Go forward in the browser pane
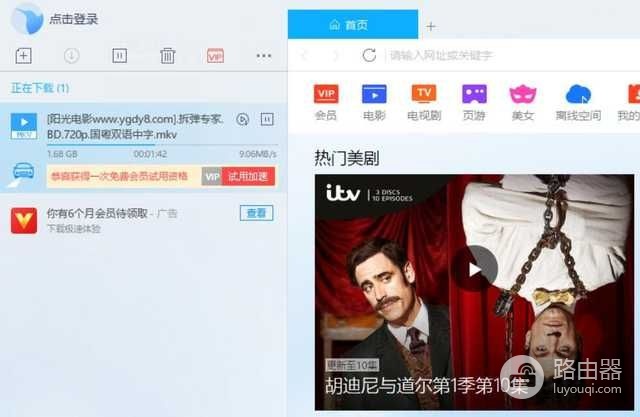Screen dimensions: 640x417 pyautogui.click(x=336, y=55)
